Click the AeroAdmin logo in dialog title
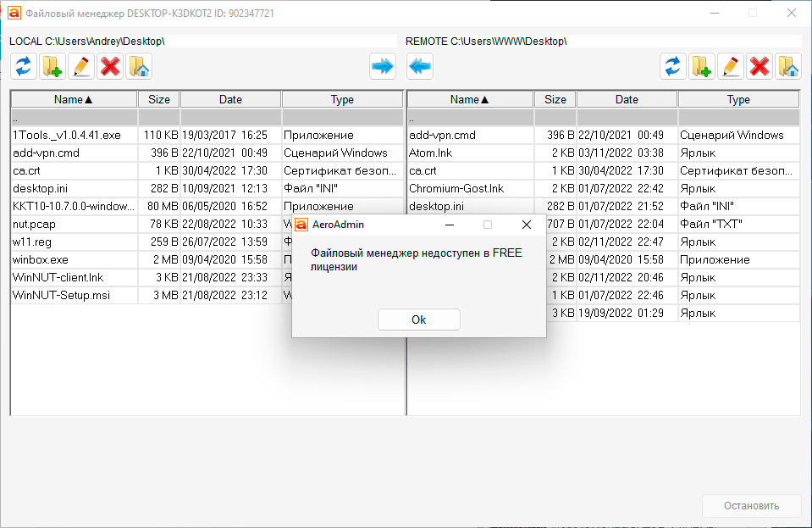 [x=301, y=225]
